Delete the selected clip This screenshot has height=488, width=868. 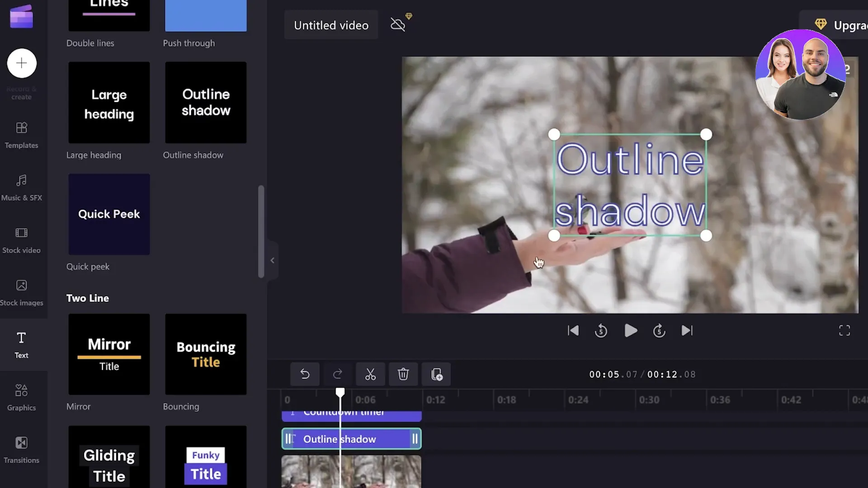click(403, 374)
